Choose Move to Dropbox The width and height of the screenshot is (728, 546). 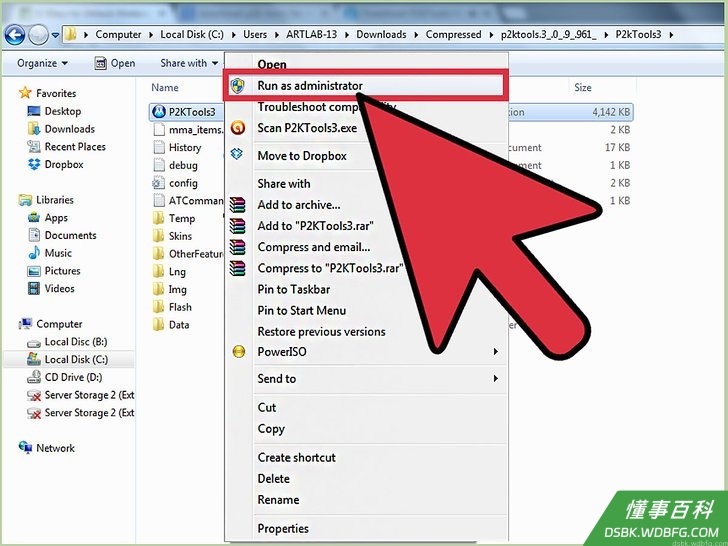302,156
